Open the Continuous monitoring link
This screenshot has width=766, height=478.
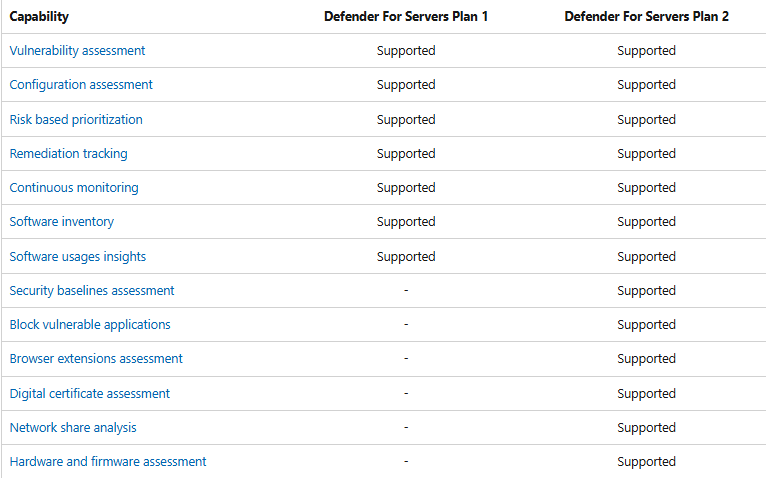coord(74,188)
